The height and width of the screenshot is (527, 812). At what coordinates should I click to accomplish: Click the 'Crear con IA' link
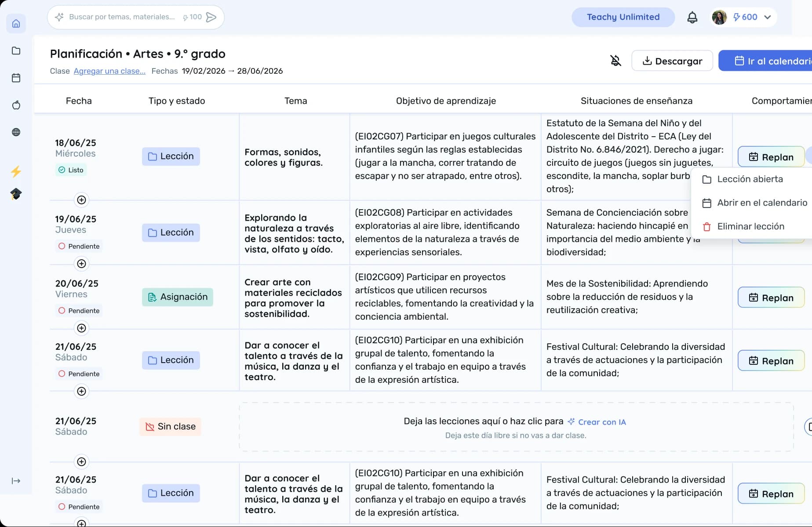pyautogui.click(x=597, y=422)
